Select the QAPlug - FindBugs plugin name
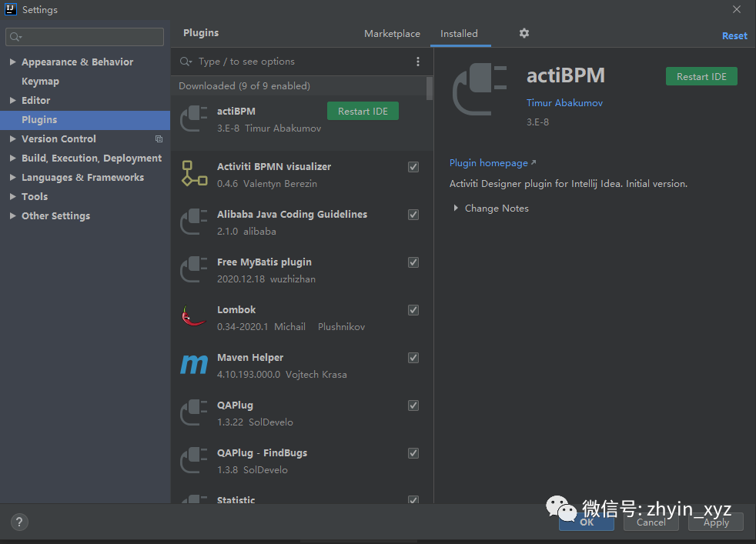756x544 pixels. [x=262, y=453]
